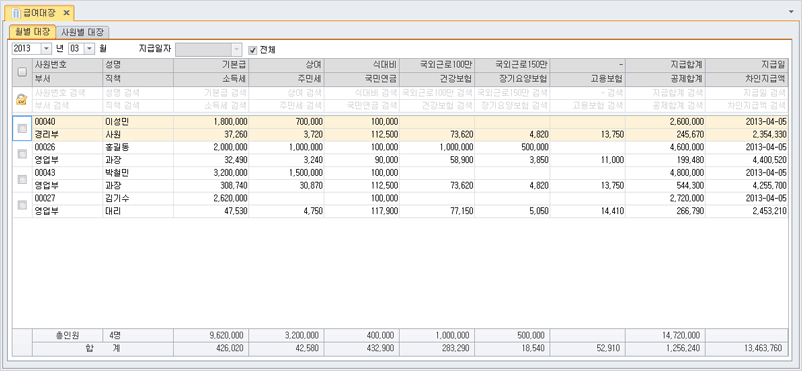The image size is (802, 371).
Task: Switch to the 월별 대장 tab
Action: point(33,32)
